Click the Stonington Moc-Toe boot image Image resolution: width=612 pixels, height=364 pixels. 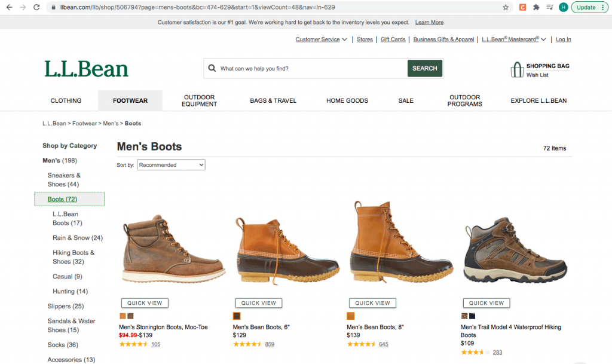click(x=174, y=248)
